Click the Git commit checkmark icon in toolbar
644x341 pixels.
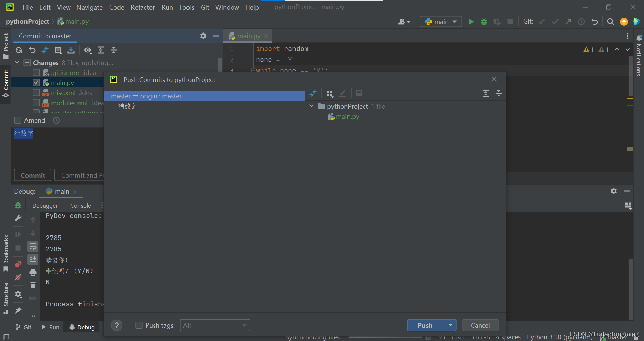(x=555, y=22)
